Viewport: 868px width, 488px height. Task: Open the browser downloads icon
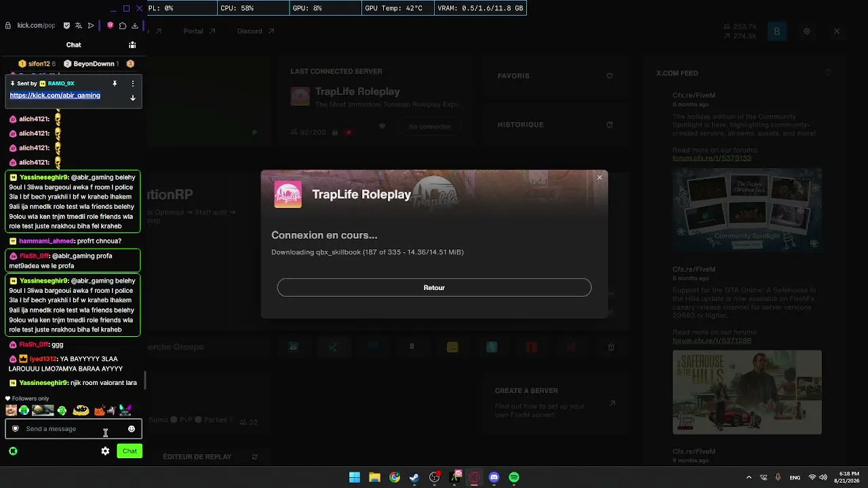[135, 26]
